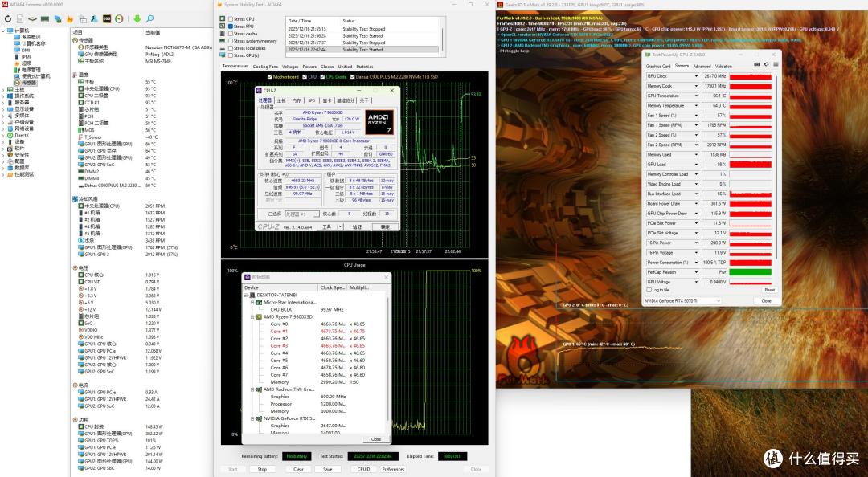Image resolution: width=868 pixels, height=477 pixels.
Task: Click the thermometer icon beside 温度 header
Action: tap(75, 75)
